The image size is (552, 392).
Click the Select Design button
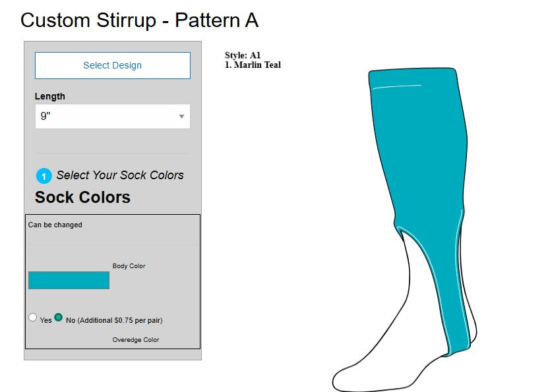112,65
